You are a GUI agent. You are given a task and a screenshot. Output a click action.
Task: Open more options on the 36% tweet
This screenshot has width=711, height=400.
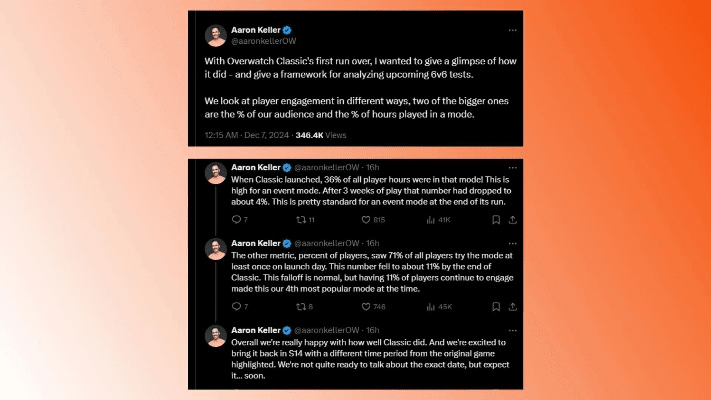click(x=512, y=166)
